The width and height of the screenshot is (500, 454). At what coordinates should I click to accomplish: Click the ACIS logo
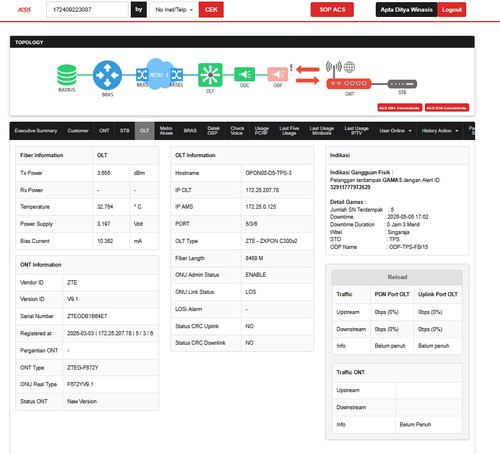(24, 10)
